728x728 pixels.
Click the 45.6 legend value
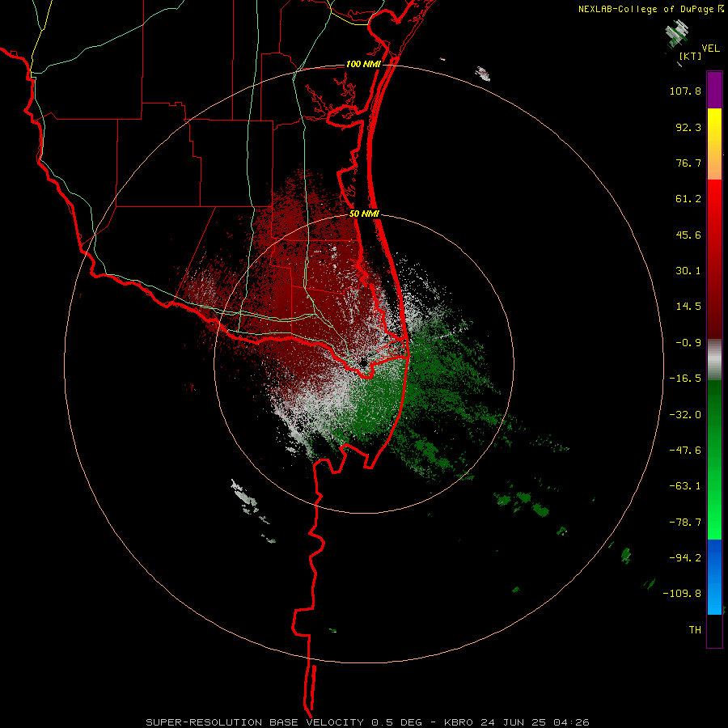click(688, 235)
